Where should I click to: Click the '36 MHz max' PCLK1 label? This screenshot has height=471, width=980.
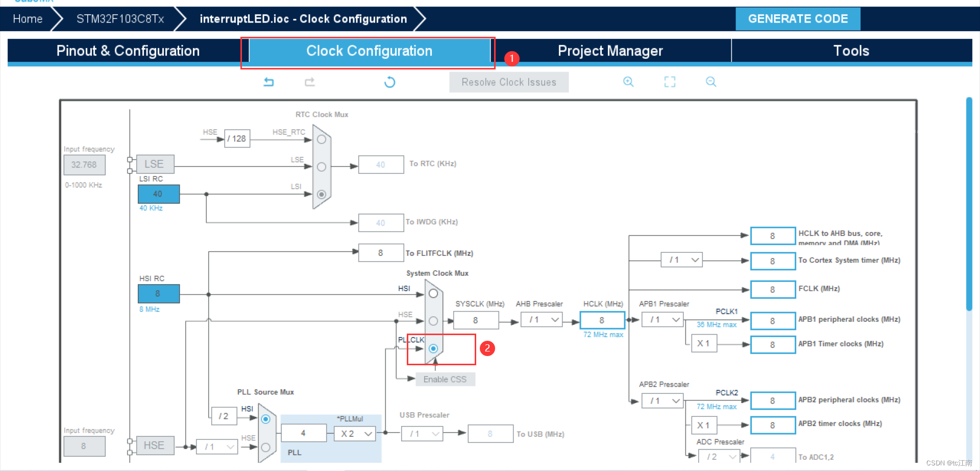point(717,325)
